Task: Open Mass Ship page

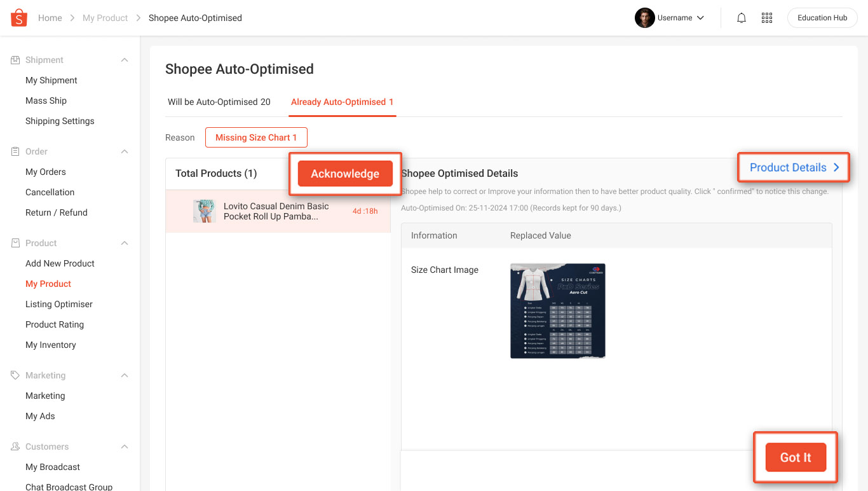Action: 46,100
